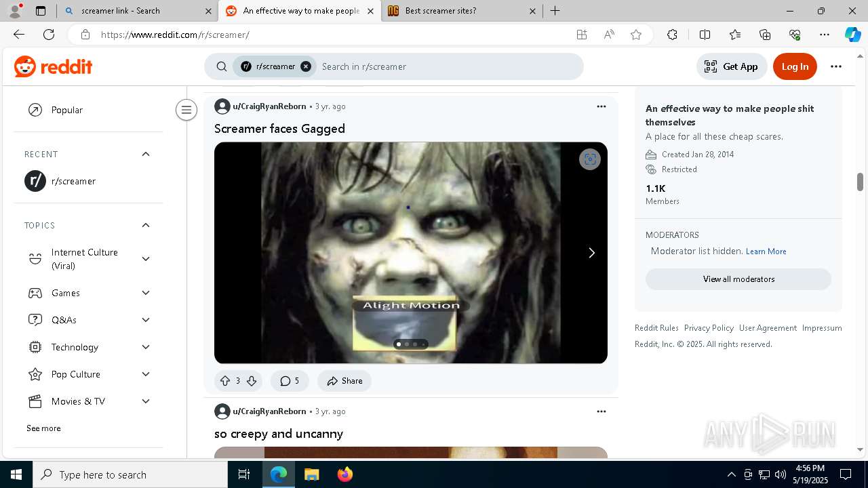Click the image lens search icon on the post image
Screen dimensions: 868x488
click(590, 159)
